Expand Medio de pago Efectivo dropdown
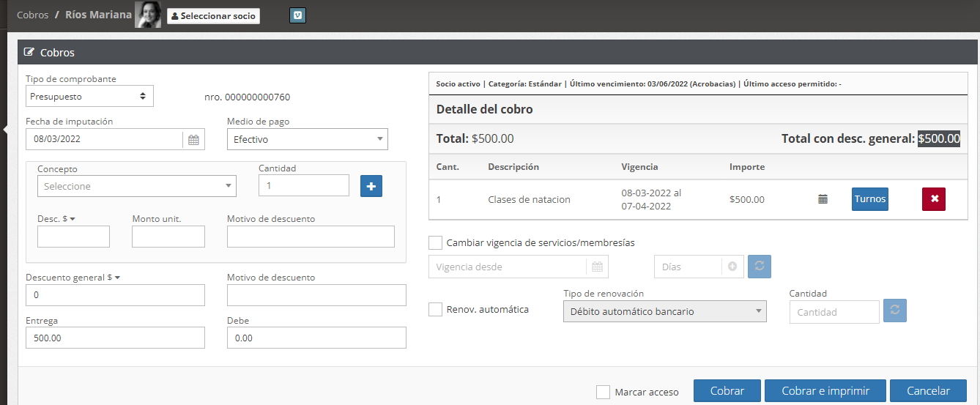 [x=307, y=139]
